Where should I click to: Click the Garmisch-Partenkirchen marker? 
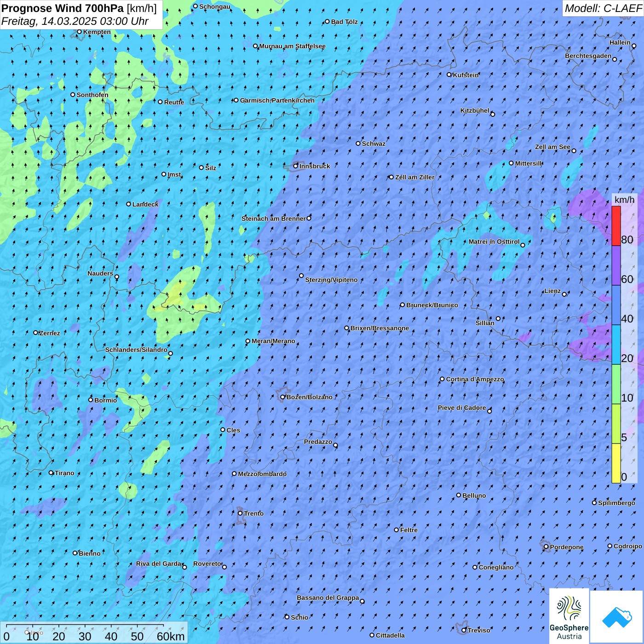[x=236, y=100]
